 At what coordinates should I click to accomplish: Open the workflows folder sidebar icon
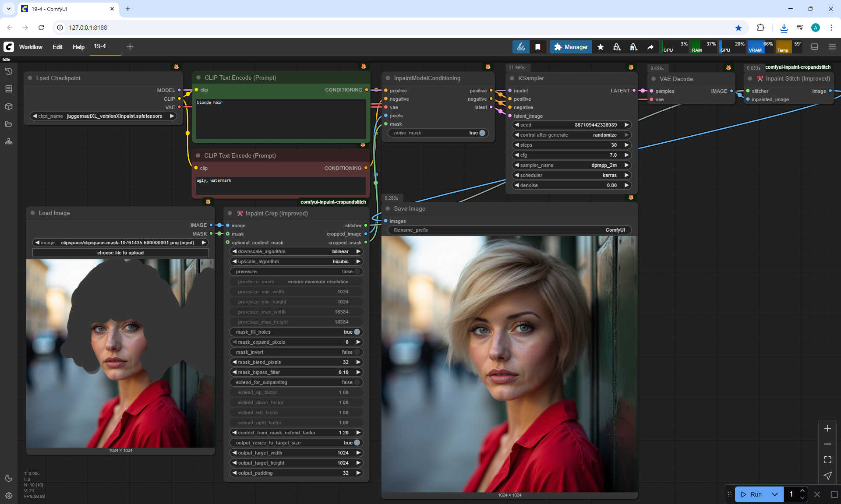pyautogui.click(x=9, y=124)
